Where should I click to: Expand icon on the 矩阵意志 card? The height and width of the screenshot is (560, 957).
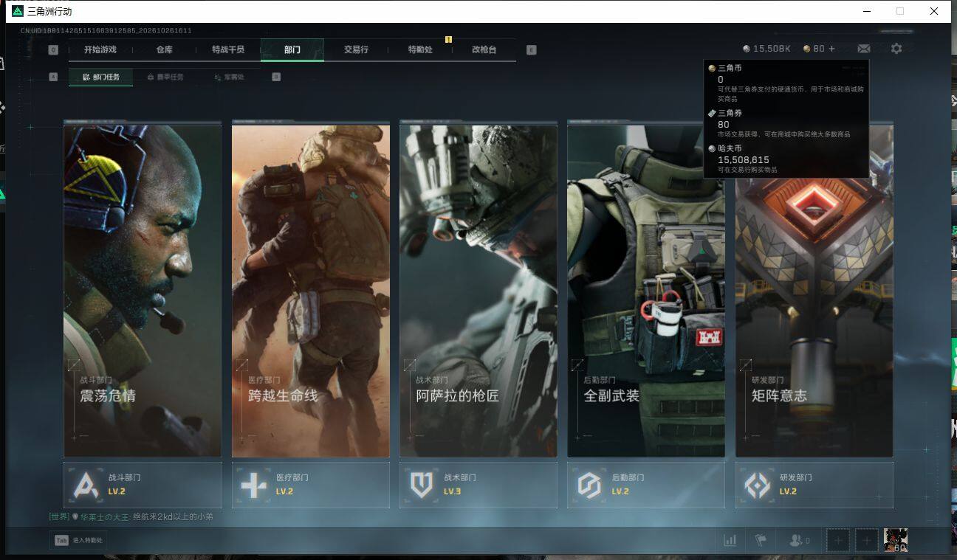(x=745, y=364)
